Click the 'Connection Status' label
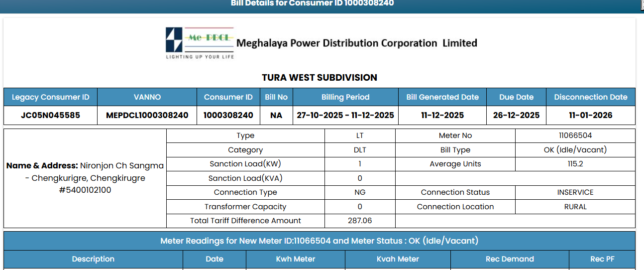Viewport: 644px width, 270px height. 455,192
